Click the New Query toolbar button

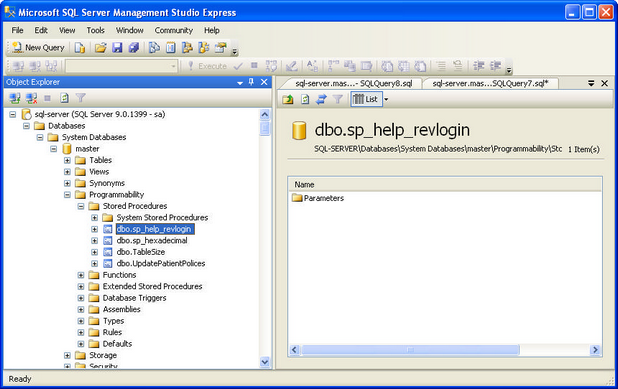38,48
